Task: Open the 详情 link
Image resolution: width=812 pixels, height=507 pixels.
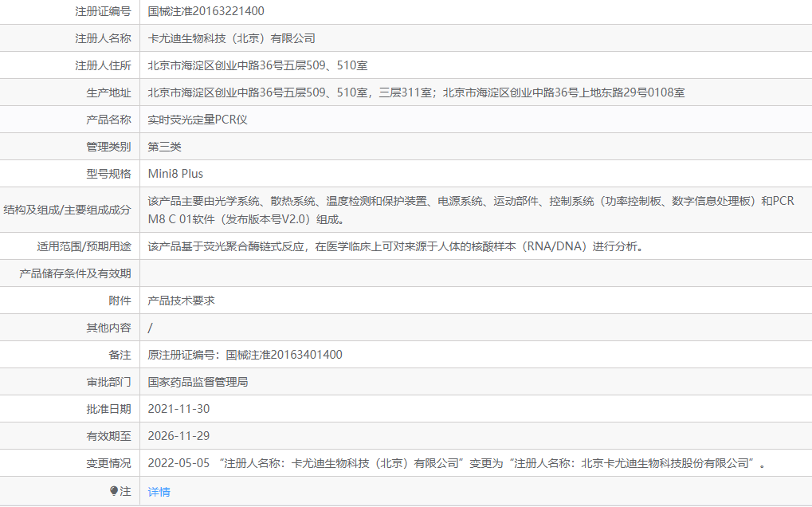Action: tap(159, 492)
